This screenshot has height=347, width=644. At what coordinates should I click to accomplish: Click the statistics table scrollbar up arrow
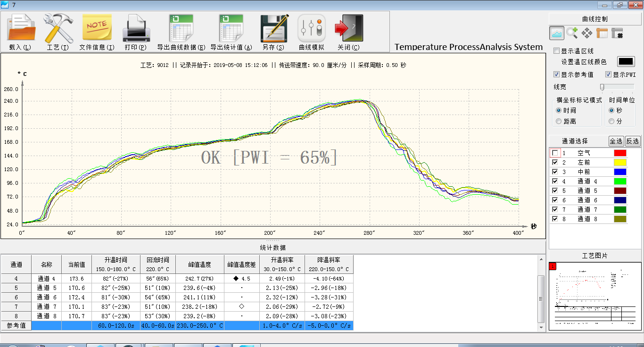[x=542, y=258]
